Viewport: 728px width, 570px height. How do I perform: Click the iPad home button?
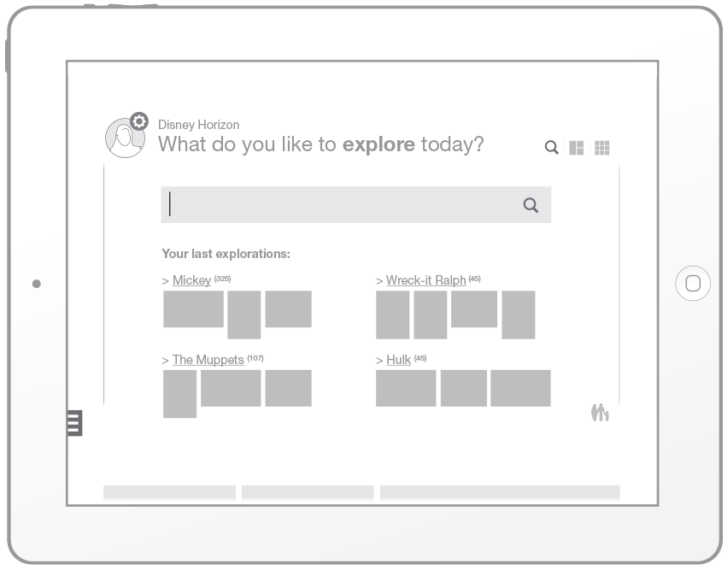[x=693, y=283]
